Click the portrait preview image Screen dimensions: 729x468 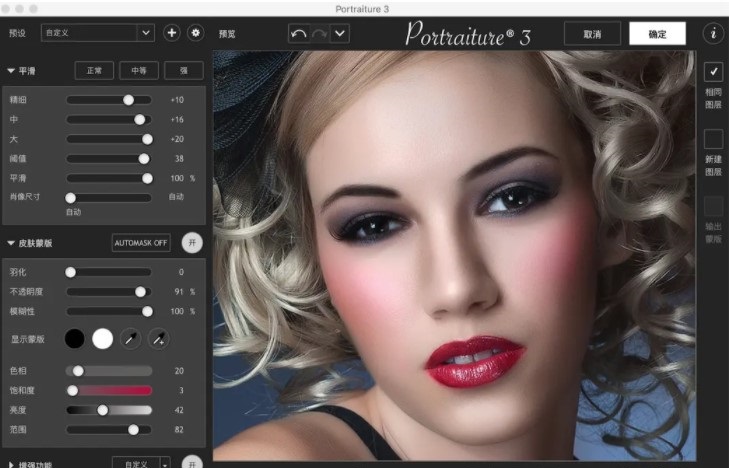[x=454, y=256]
